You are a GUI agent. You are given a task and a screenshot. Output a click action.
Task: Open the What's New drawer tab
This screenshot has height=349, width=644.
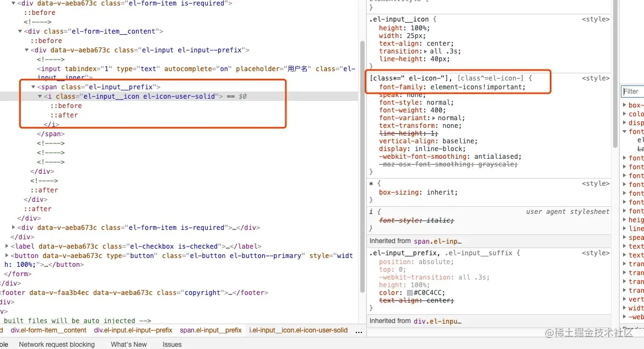(128, 345)
